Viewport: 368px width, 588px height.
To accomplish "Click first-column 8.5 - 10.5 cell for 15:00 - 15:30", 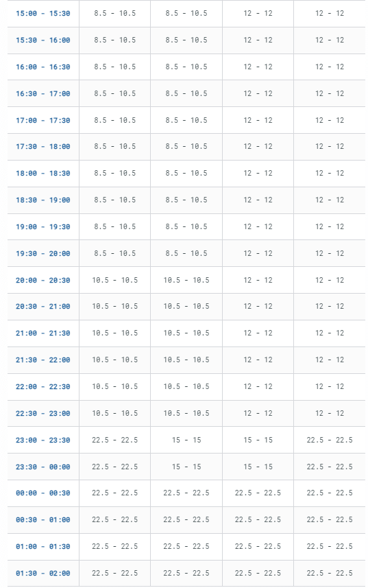I will [x=115, y=14].
